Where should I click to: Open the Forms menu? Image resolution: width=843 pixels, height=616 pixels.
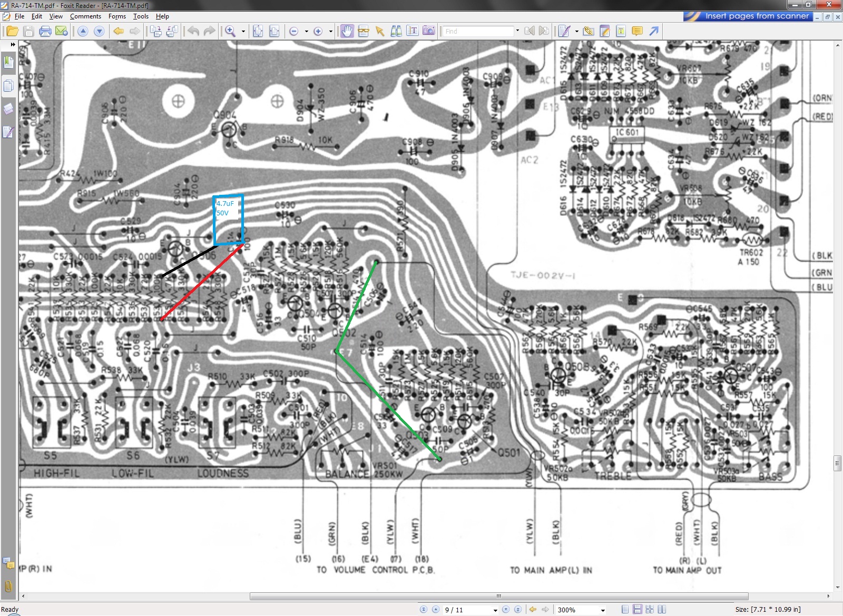(x=117, y=16)
